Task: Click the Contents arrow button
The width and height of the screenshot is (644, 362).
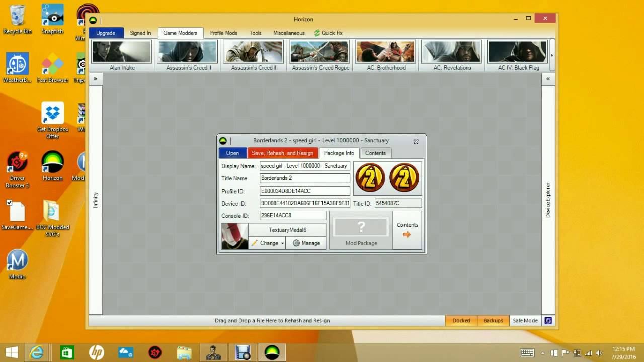Action: pyautogui.click(x=407, y=230)
